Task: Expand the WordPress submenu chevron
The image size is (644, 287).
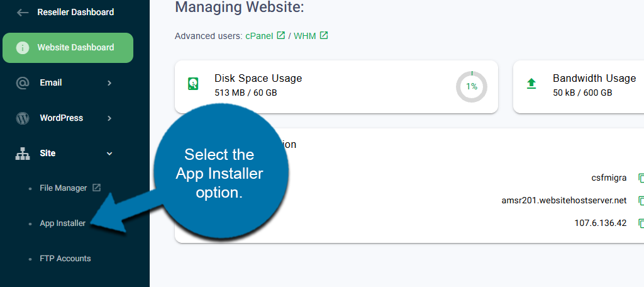Action: tap(109, 118)
